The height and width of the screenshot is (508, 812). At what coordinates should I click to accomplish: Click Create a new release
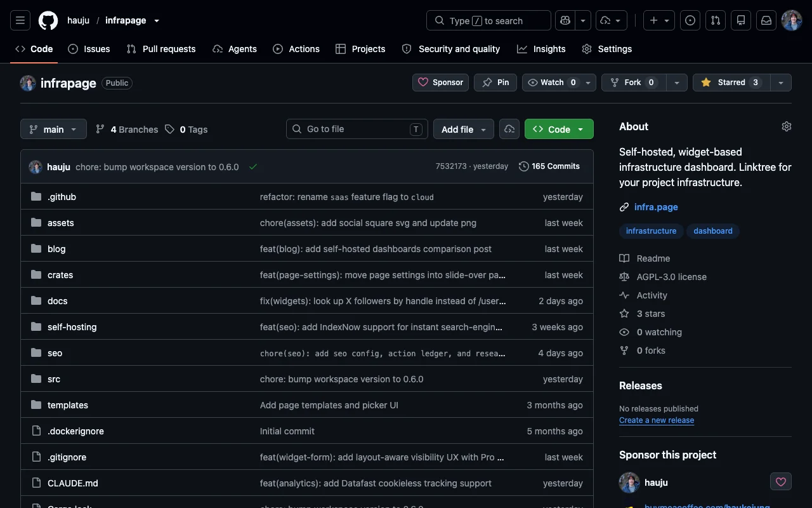pyautogui.click(x=657, y=420)
